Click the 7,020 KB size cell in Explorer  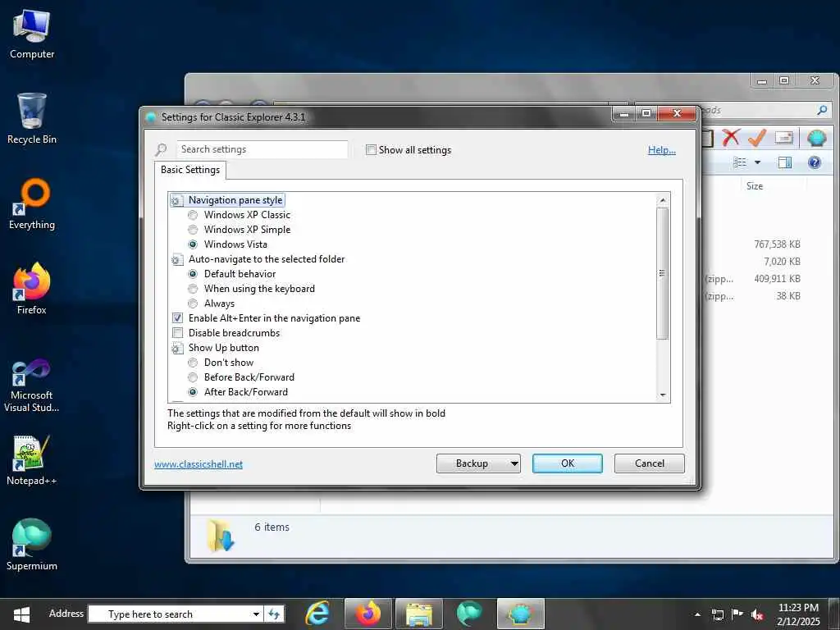point(782,262)
